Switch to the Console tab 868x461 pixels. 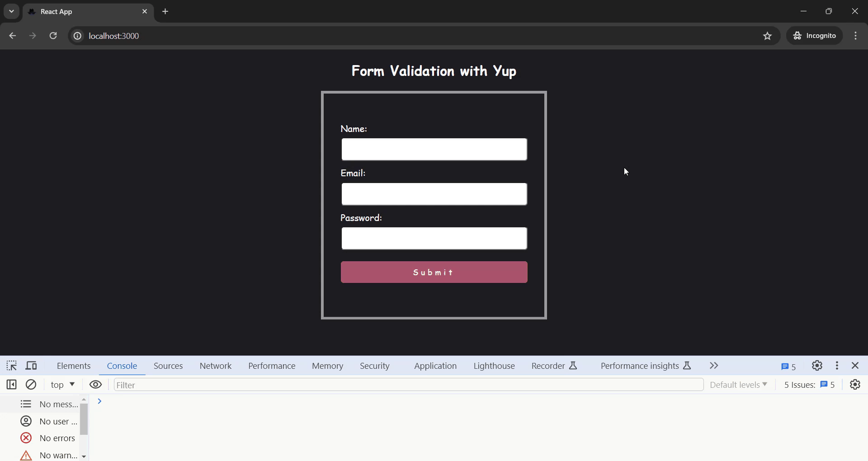click(x=122, y=366)
